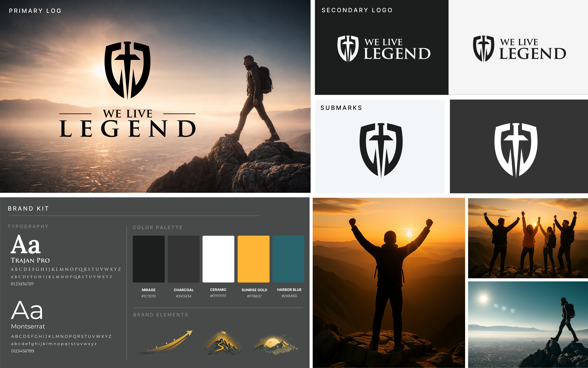Pick the Mirage #1C1D1D color swatch
The width and height of the screenshot is (588, 368).
pos(149,259)
